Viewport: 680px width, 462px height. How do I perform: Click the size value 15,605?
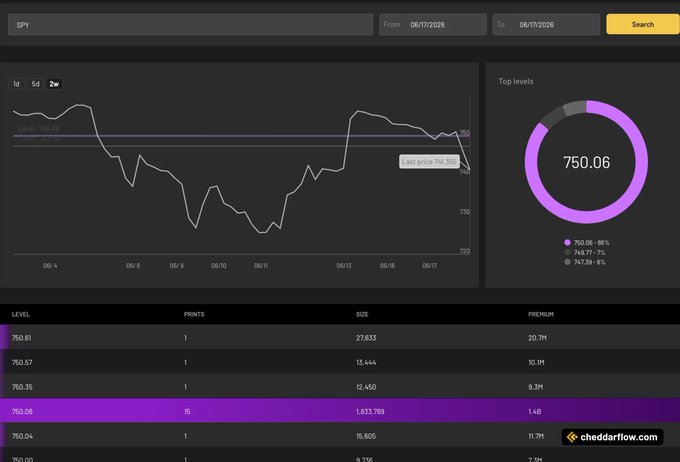[366, 436]
